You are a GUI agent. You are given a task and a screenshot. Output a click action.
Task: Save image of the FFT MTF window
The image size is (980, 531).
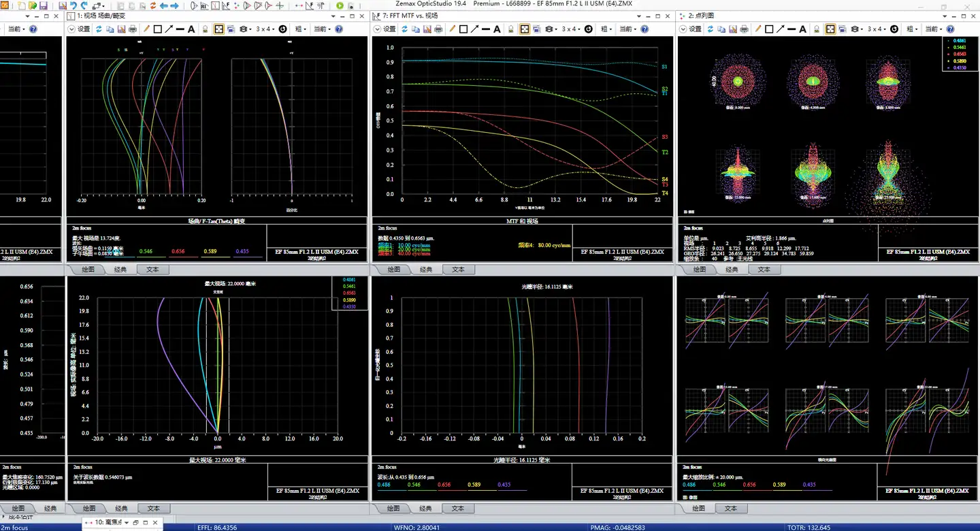(x=427, y=29)
